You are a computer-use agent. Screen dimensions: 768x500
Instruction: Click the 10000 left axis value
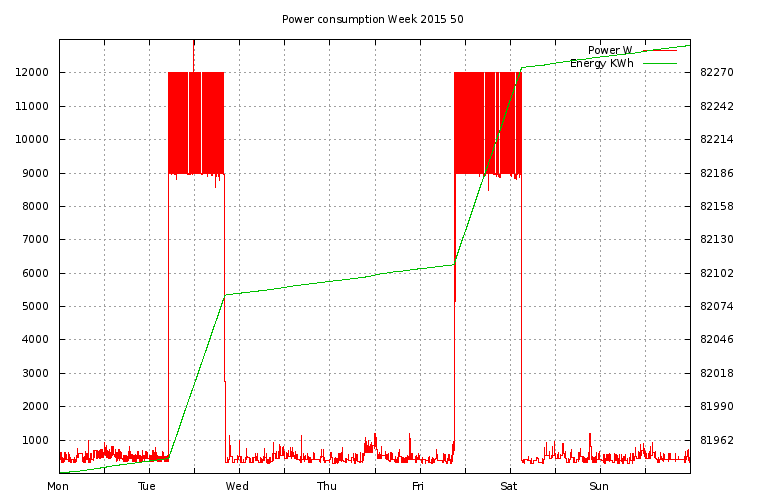(x=32, y=140)
